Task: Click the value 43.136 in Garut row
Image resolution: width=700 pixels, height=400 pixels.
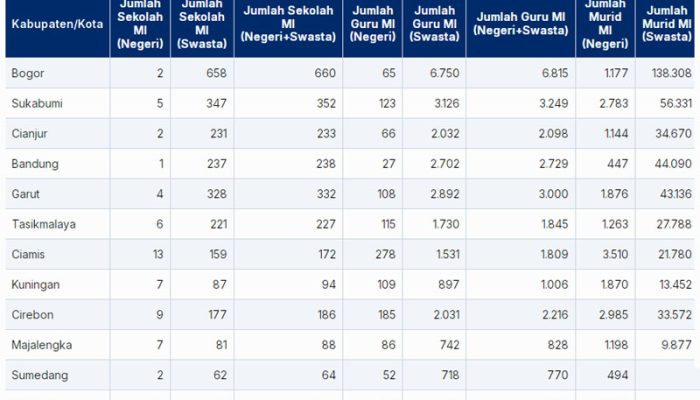Action: coord(676,194)
